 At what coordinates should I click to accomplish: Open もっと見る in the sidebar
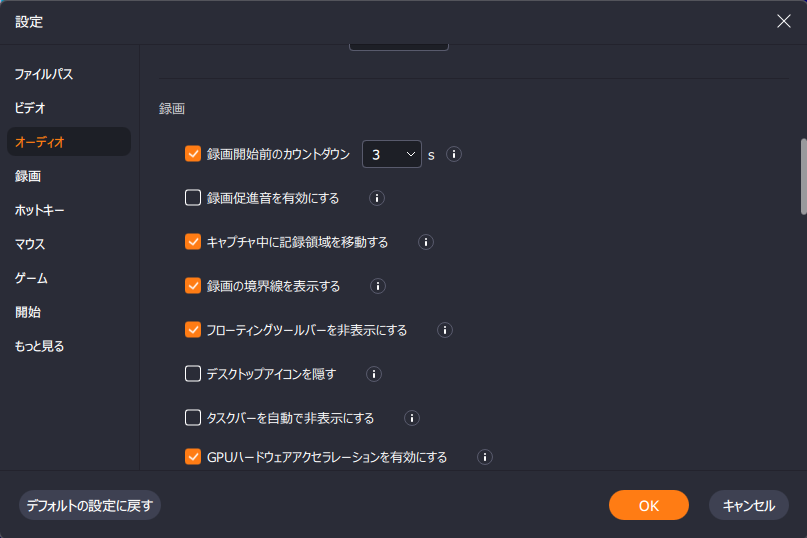coord(39,346)
